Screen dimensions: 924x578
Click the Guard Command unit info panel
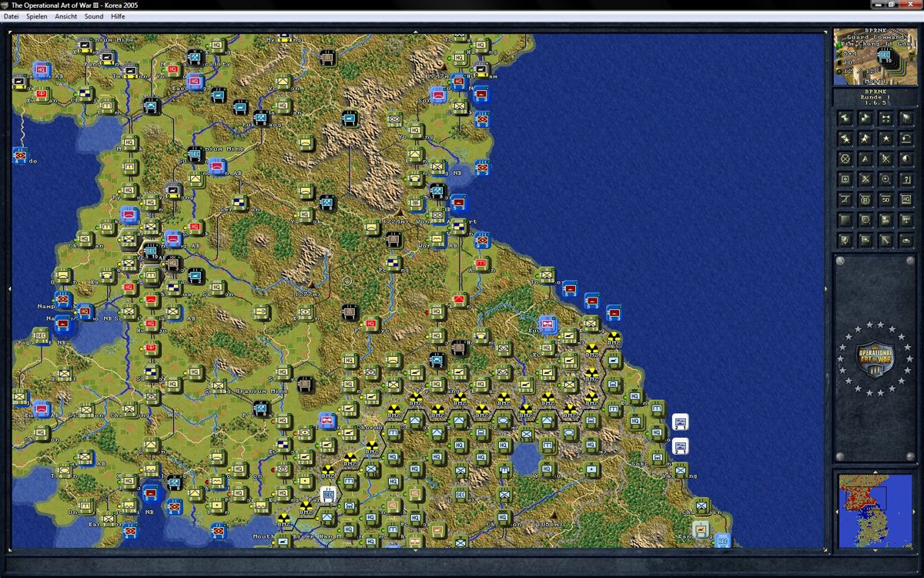pos(874,57)
